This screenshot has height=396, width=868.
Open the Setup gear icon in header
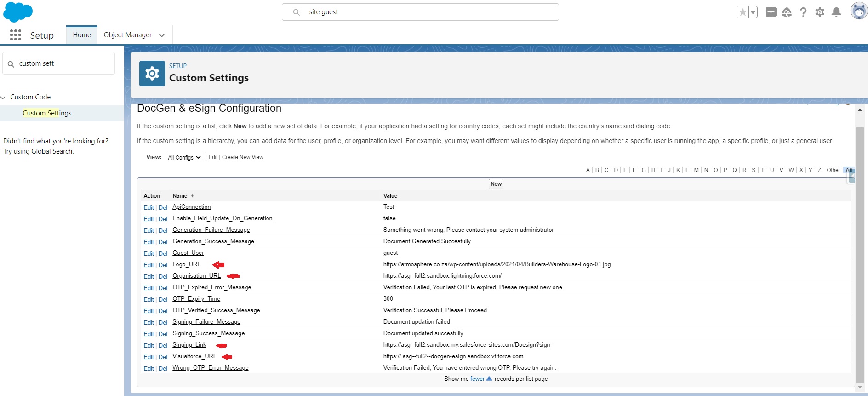820,12
